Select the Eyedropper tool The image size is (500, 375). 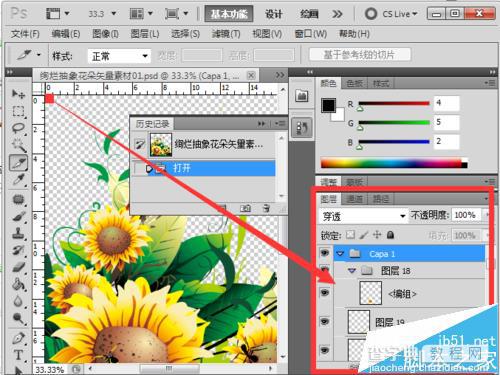point(18,180)
